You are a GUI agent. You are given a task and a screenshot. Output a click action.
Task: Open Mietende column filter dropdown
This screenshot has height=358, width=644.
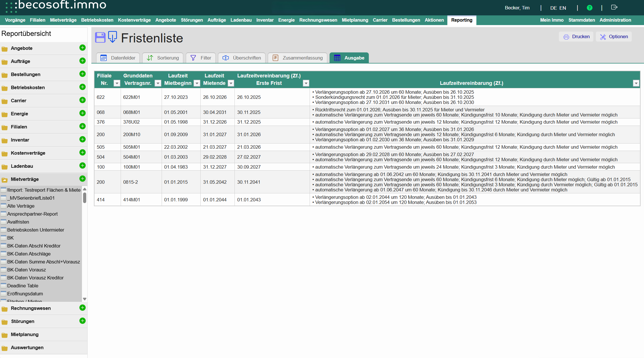(231, 83)
